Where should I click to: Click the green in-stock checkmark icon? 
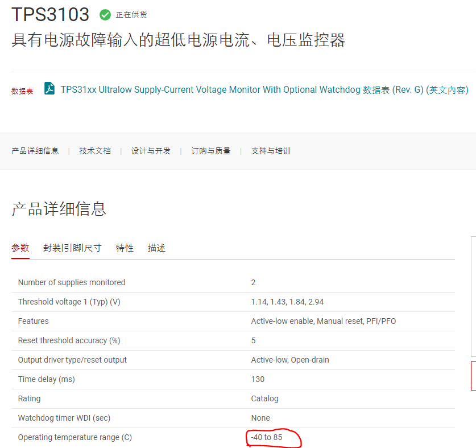[x=105, y=15]
